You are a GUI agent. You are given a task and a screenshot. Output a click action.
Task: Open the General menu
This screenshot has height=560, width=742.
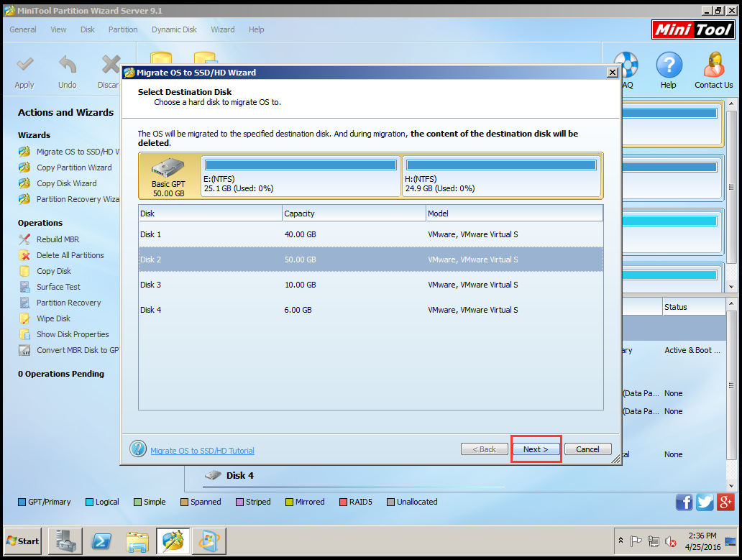click(23, 29)
